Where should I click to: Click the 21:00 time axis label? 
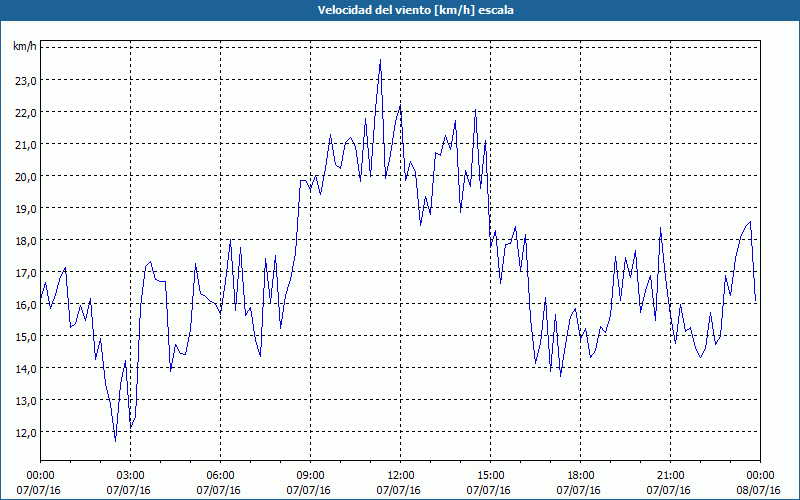coord(670,476)
